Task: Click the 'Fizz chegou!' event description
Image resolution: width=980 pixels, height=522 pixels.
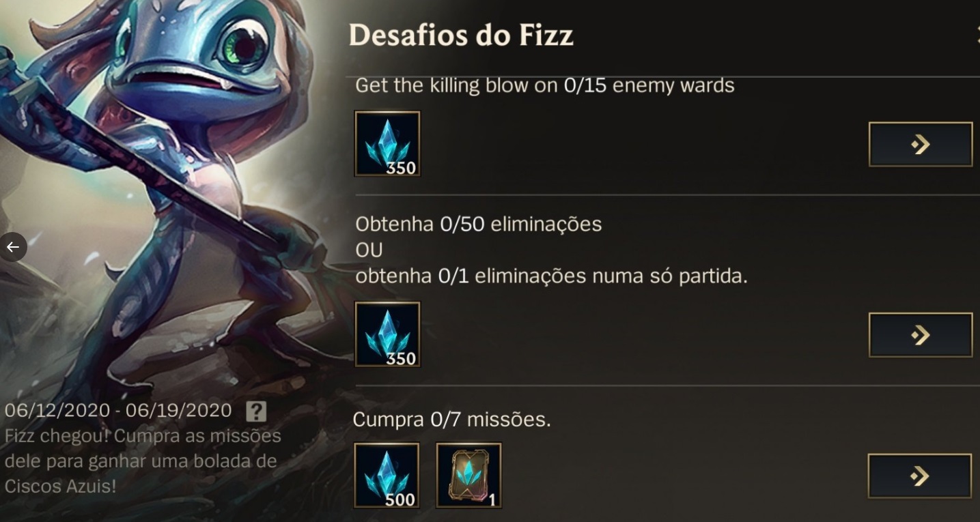Action: 143,461
